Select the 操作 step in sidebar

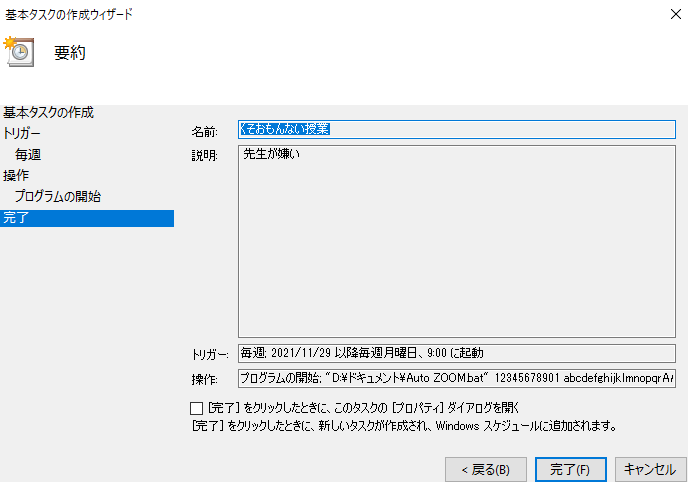pos(16,176)
